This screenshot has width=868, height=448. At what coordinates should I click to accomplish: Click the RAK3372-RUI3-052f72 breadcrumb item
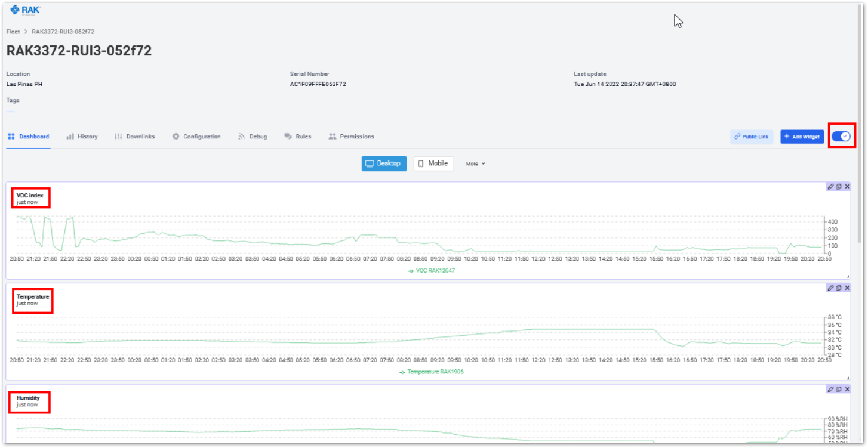63,32
